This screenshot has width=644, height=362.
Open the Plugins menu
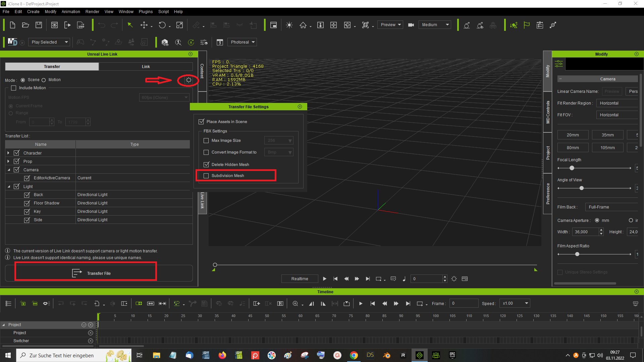146,12
